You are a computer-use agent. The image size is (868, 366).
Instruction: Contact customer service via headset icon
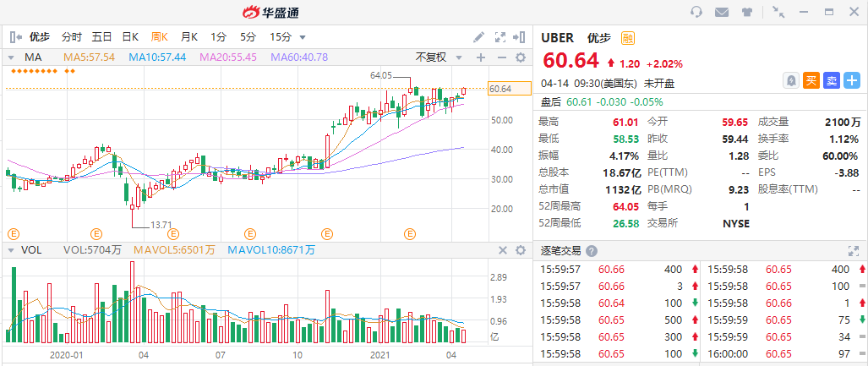[x=696, y=12]
